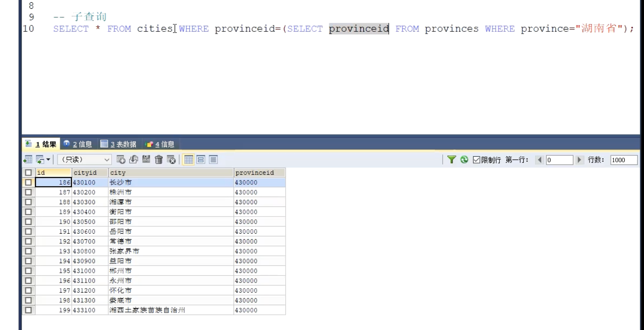Select the cityid cell 430400

[90, 212]
